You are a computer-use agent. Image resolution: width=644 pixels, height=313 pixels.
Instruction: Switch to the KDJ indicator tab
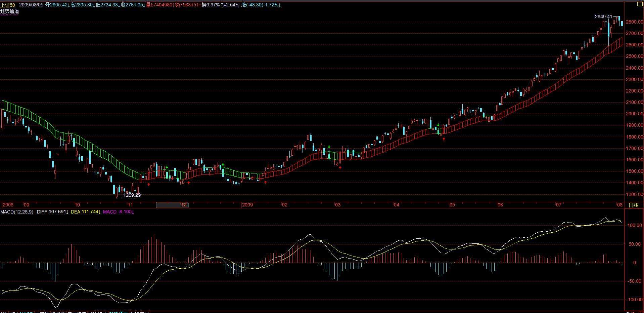tap(13, 312)
